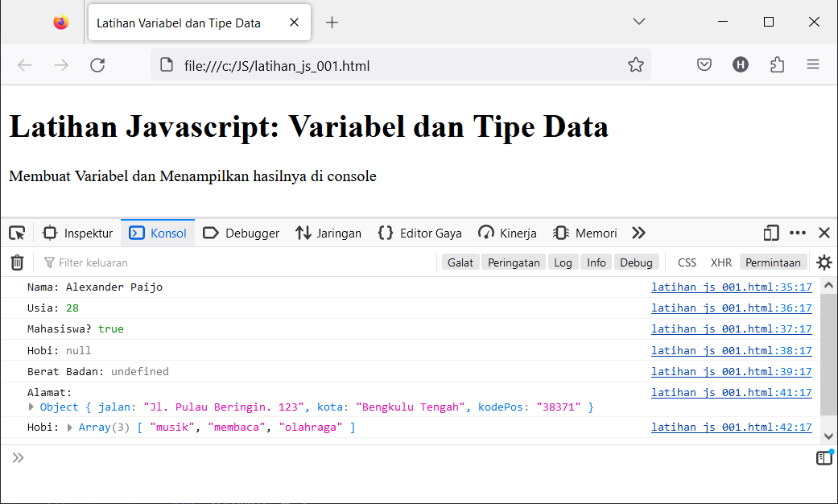Image resolution: width=838 pixels, height=504 pixels.
Task: Open source link latihan_js_001.html:42:17
Action: [731, 427]
